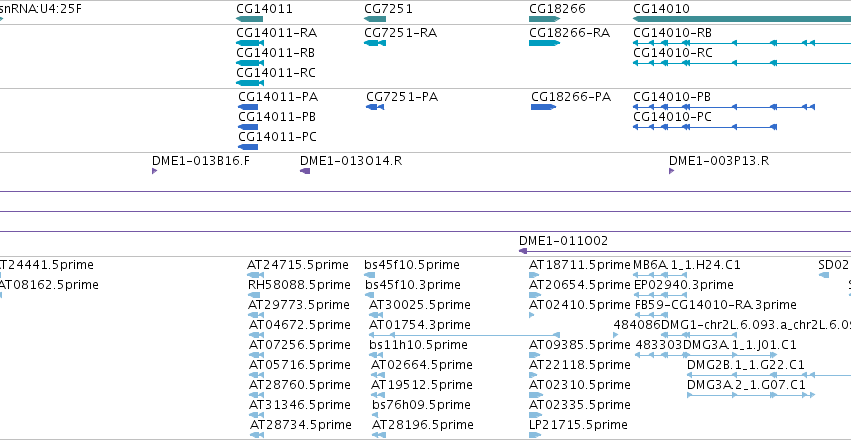Click the AT02664.5prime label
Viewport: 851px width, 440px height.
click(422, 365)
